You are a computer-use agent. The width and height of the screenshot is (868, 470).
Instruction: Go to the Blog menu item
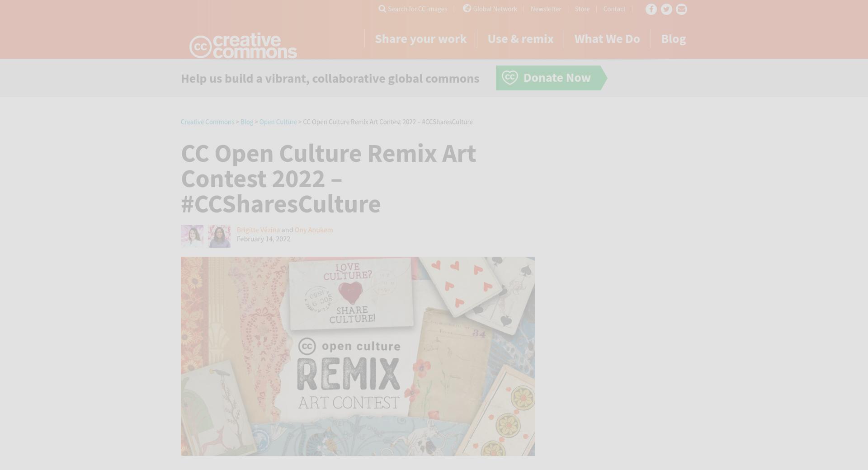tap(673, 39)
